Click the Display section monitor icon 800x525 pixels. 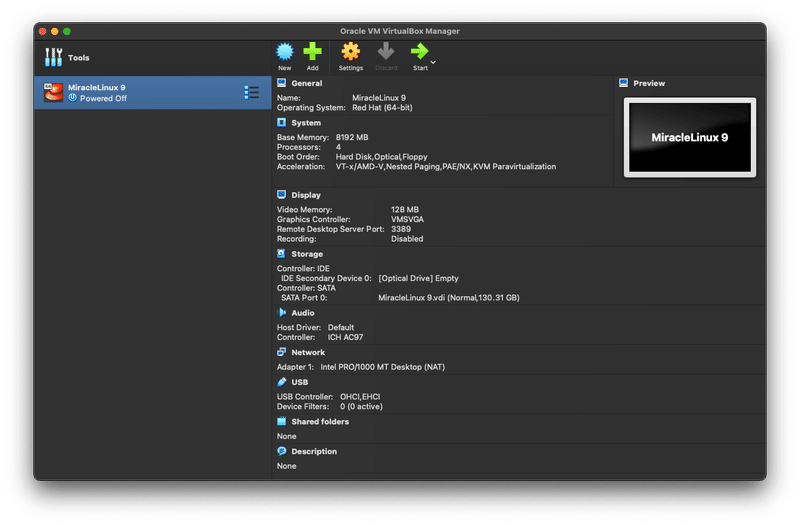[281, 194]
